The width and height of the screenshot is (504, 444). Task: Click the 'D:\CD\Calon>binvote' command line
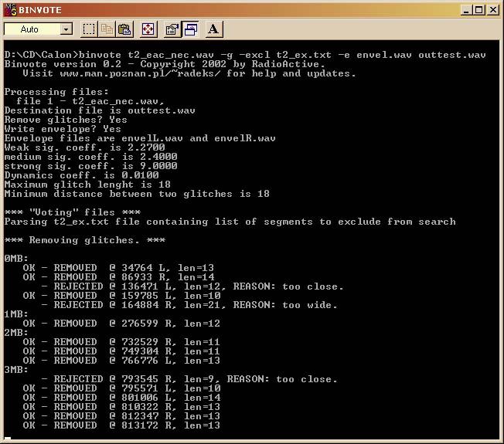[245, 55]
